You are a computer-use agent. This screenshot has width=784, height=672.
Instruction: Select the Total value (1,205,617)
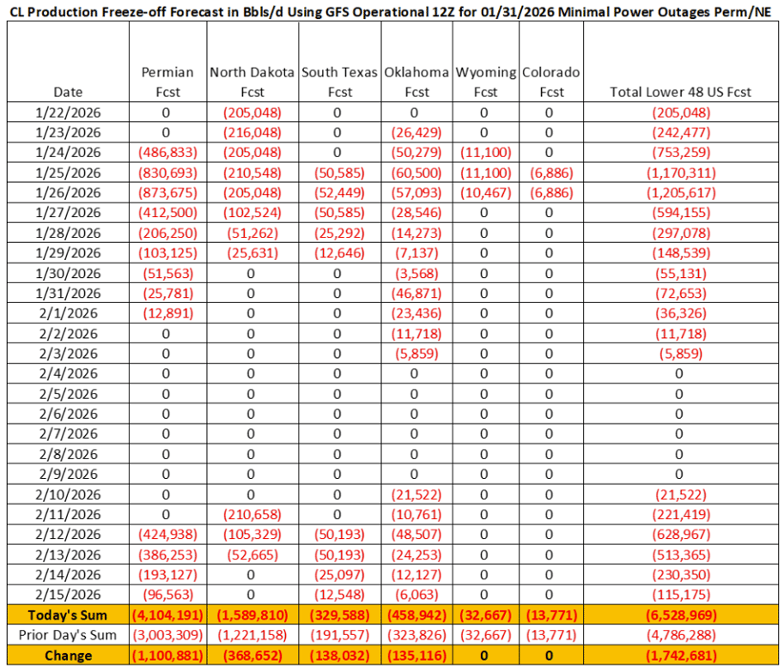(x=680, y=193)
